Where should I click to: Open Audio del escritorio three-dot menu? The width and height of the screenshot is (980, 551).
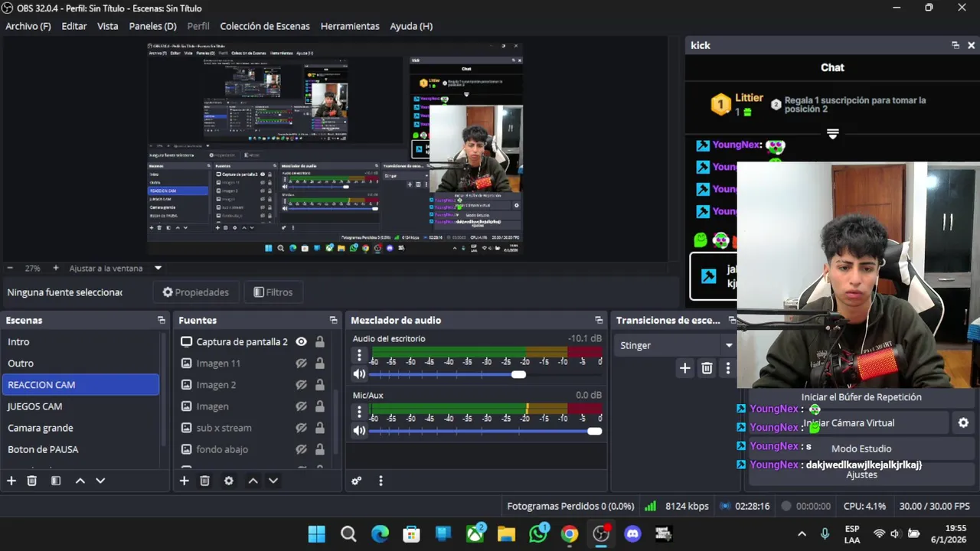coord(359,355)
